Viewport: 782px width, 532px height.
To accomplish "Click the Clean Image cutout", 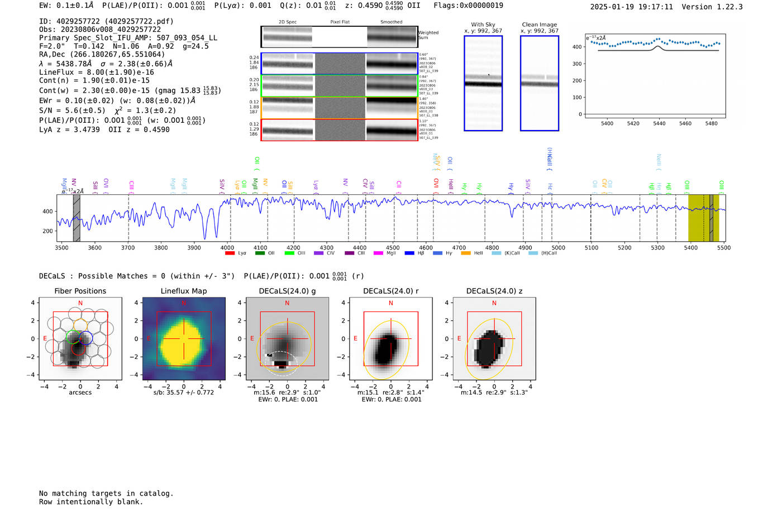I will tap(539, 83).
